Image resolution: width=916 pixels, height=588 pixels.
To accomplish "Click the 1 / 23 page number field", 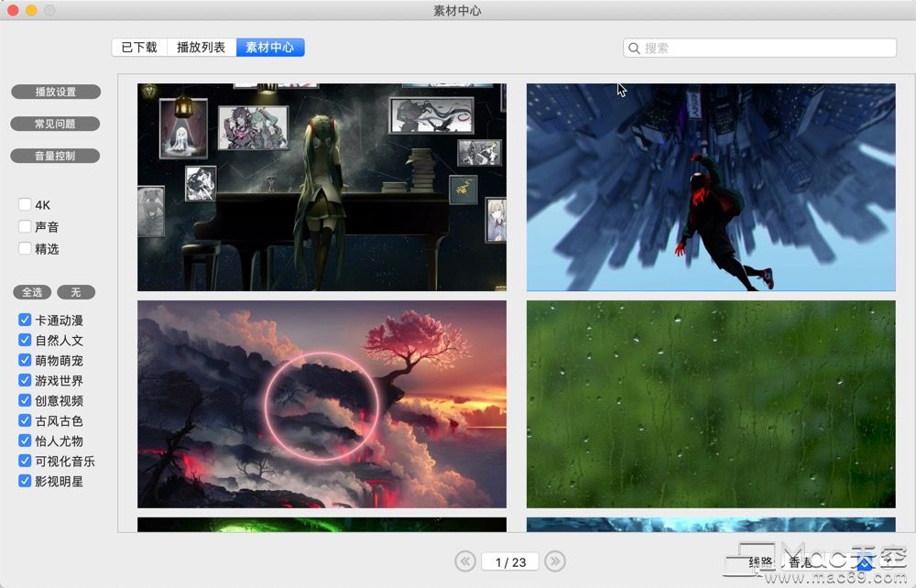I will click(x=510, y=561).
